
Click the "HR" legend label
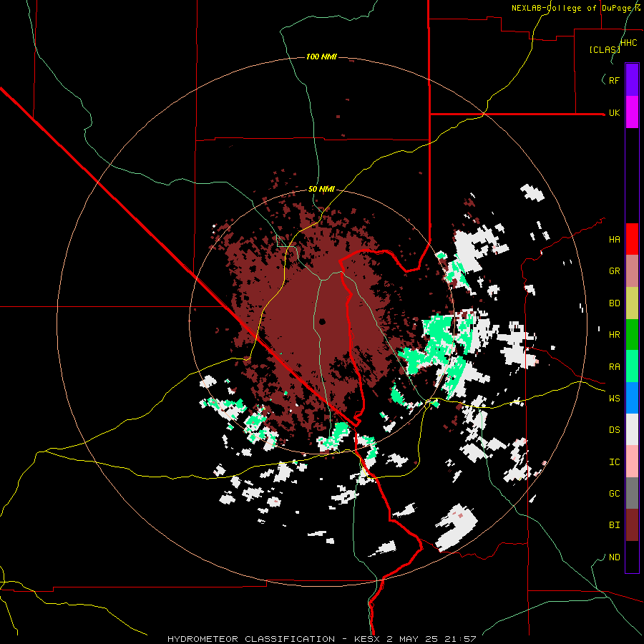614,335
